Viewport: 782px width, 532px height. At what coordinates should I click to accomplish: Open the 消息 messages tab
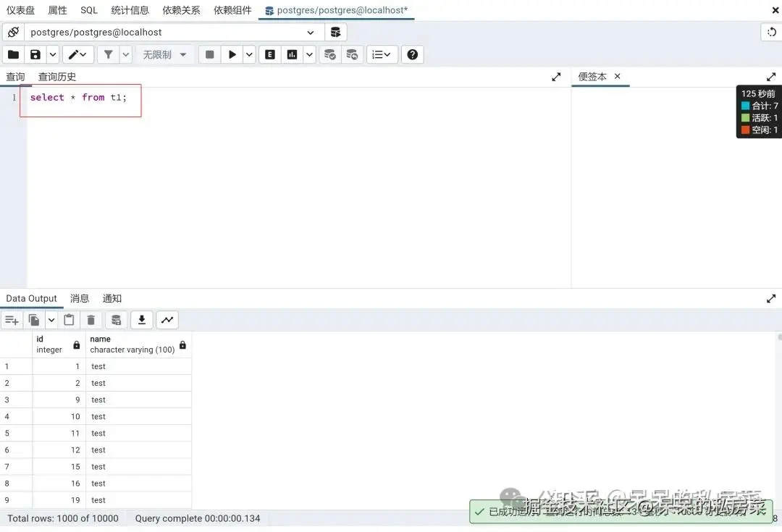[x=80, y=299]
